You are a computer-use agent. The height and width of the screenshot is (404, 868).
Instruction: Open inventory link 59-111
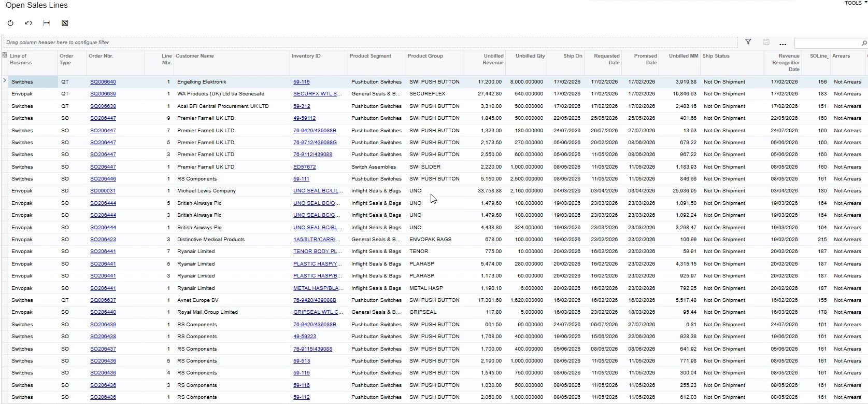[x=302, y=179]
